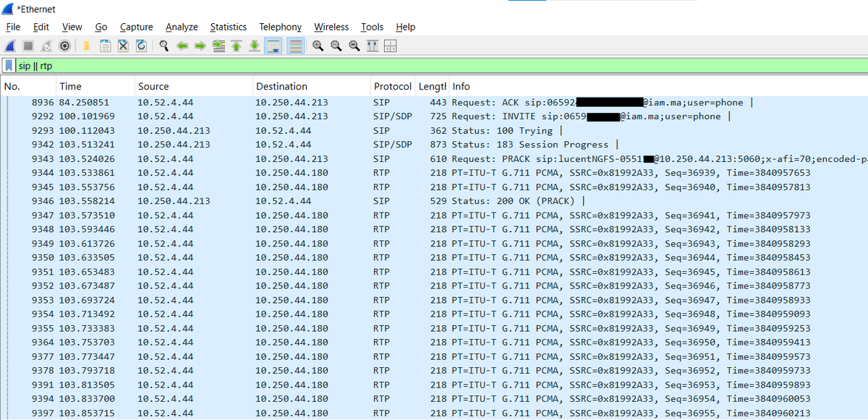This screenshot has height=420, width=868.
Task: Select the Status: 100 Trying row
Action: (x=434, y=130)
